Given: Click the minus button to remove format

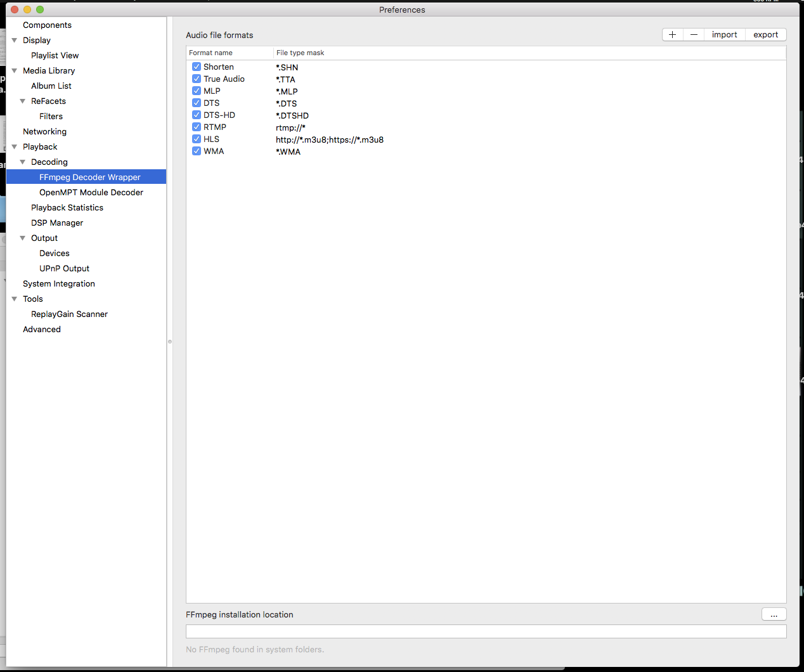Looking at the screenshot, I should pos(694,35).
